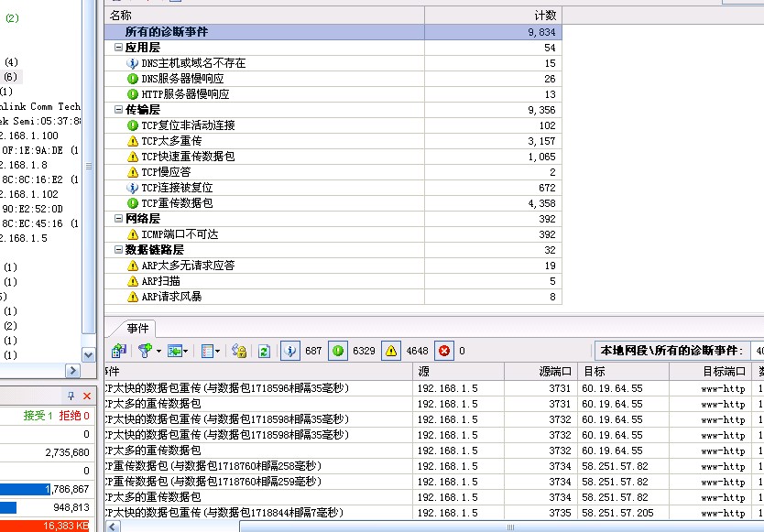The image size is (764, 532).
Task: Click the 接受 1 label
Action: point(38,415)
